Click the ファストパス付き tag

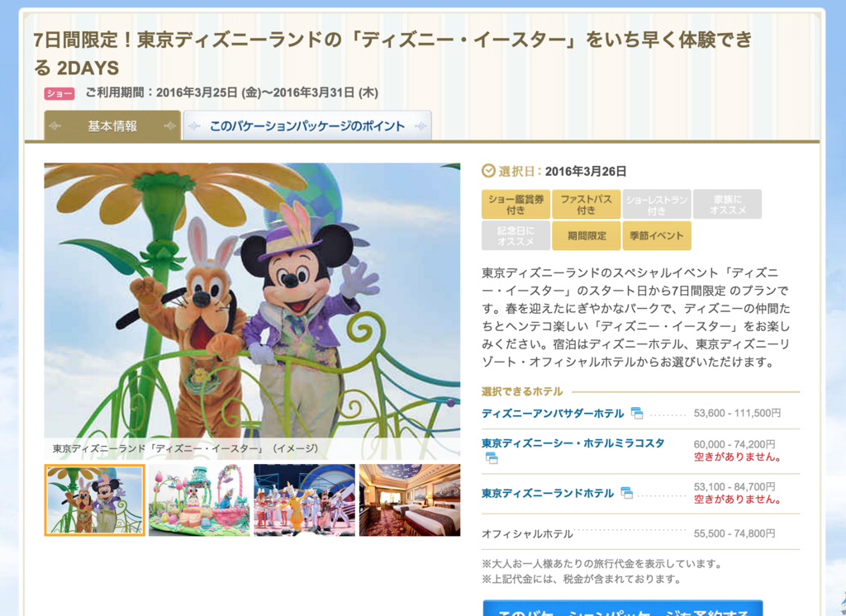(586, 205)
